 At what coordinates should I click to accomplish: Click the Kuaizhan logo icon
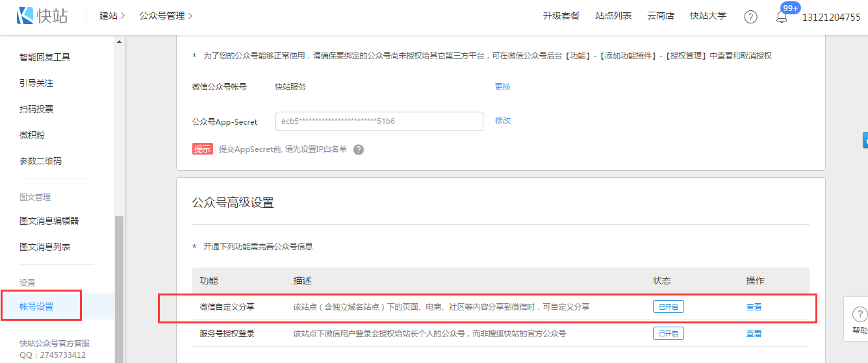pos(25,16)
